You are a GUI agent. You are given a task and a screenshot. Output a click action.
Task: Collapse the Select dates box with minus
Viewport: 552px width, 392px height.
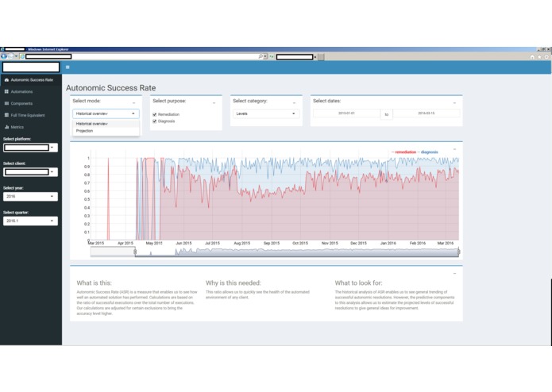click(454, 103)
